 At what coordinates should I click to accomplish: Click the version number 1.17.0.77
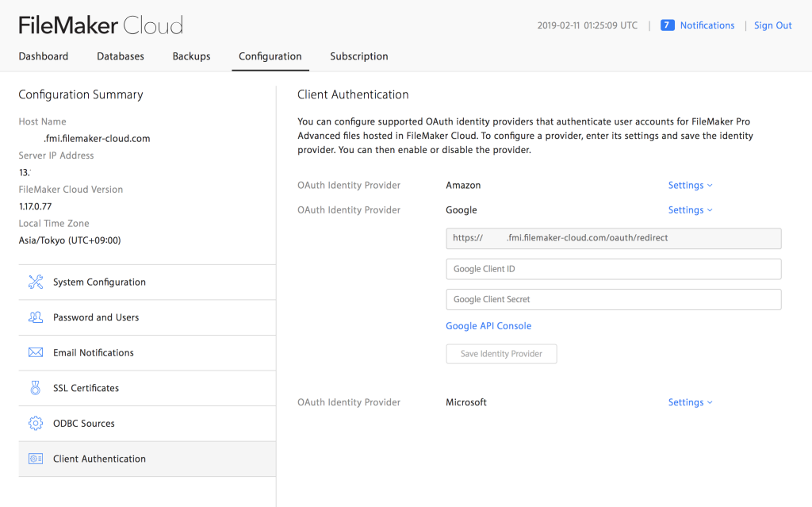(35, 206)
